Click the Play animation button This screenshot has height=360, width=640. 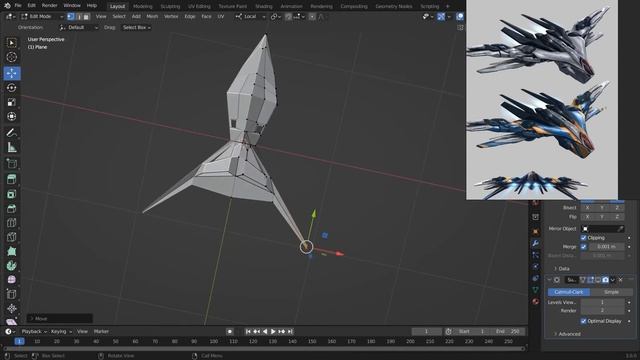click(273, 331)
